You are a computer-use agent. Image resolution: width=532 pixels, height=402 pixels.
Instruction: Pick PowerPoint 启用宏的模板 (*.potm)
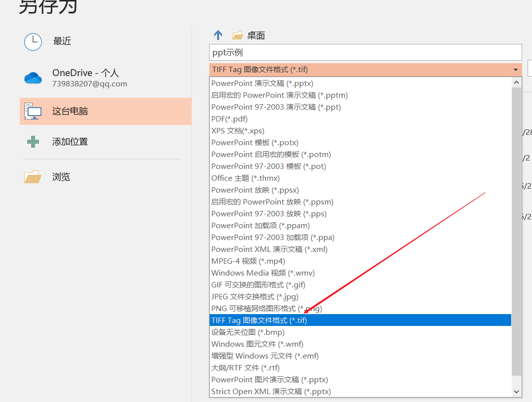point(360,155)
